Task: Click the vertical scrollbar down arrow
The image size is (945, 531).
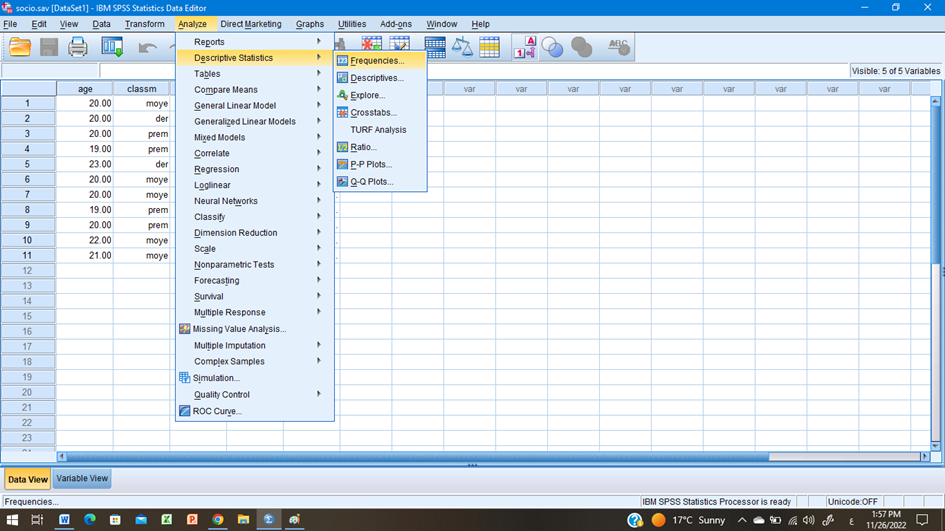Action: click(936, 445)
